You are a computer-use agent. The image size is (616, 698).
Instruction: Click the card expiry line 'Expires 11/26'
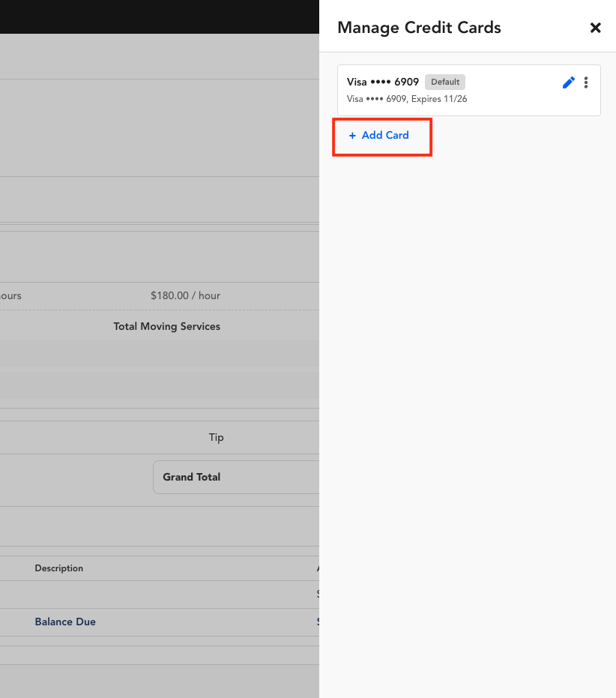coord(439,99)
